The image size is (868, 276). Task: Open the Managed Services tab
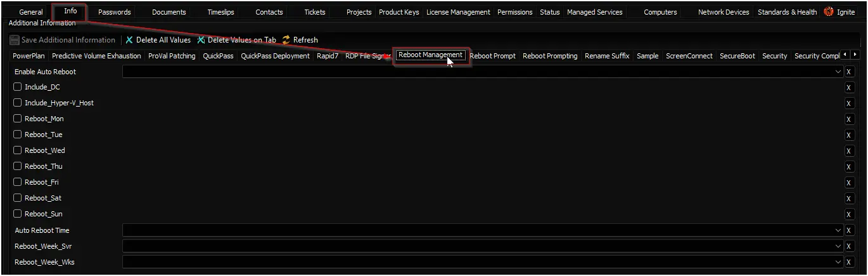click(595, 12)
